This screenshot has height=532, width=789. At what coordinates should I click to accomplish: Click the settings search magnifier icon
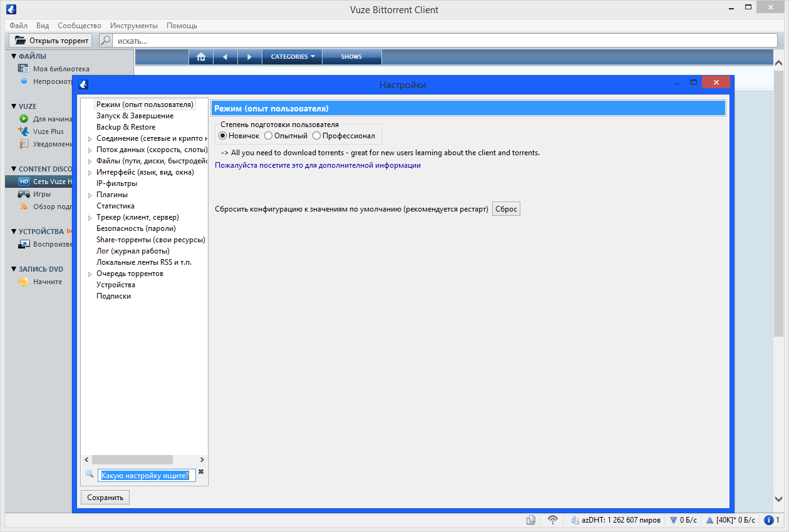coord(90,474)
